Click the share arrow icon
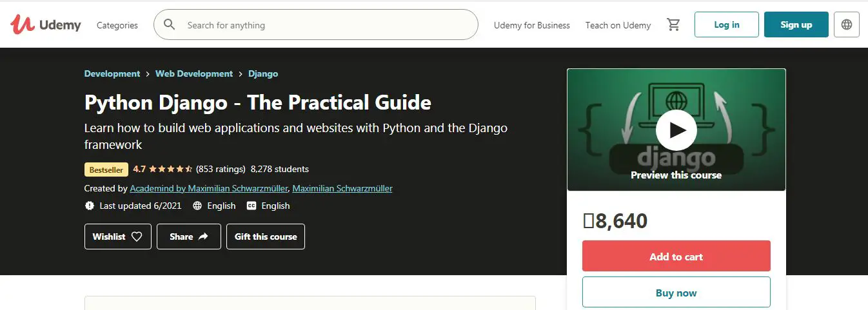The height and width of the screenshot is (310, 868). (x=203, y=237)
